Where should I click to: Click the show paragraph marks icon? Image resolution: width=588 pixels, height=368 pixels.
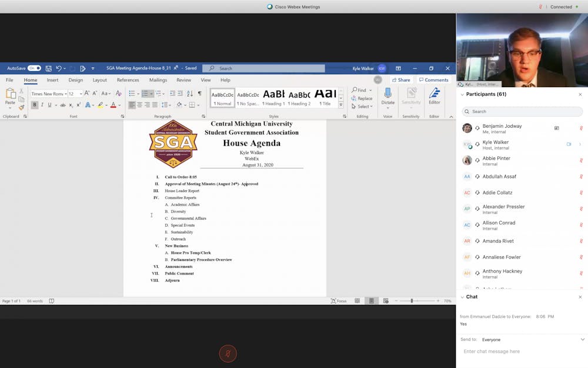click(199, 94)
